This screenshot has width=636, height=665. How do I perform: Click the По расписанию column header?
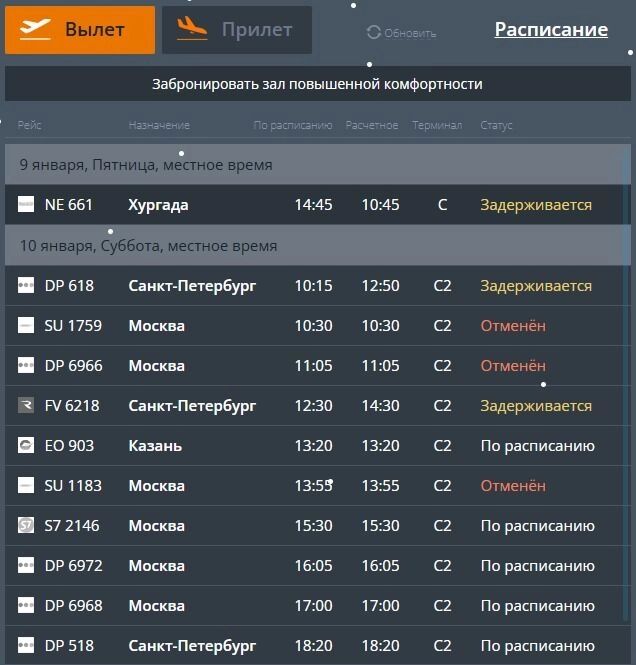coord(292,126)
